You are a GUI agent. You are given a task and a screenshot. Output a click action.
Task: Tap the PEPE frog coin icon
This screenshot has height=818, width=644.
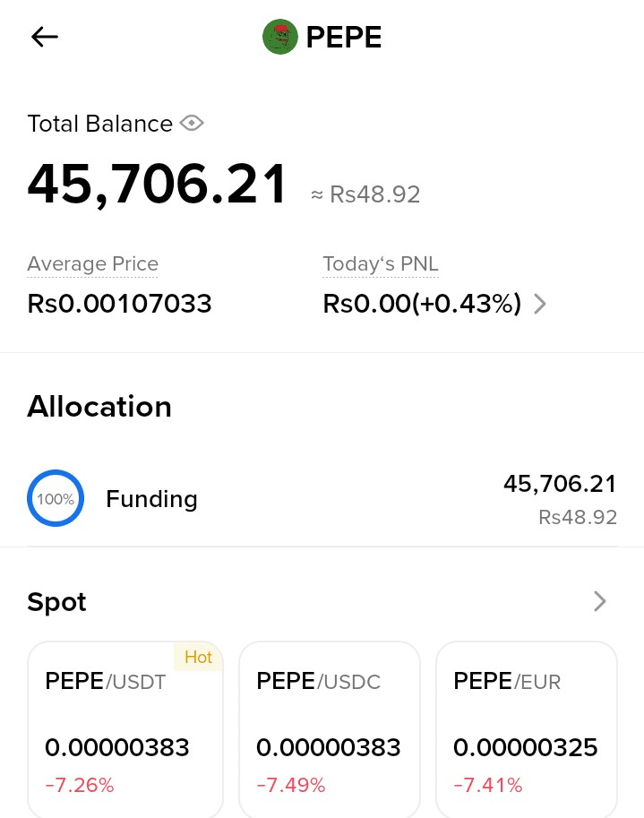[x=280, y=37]
